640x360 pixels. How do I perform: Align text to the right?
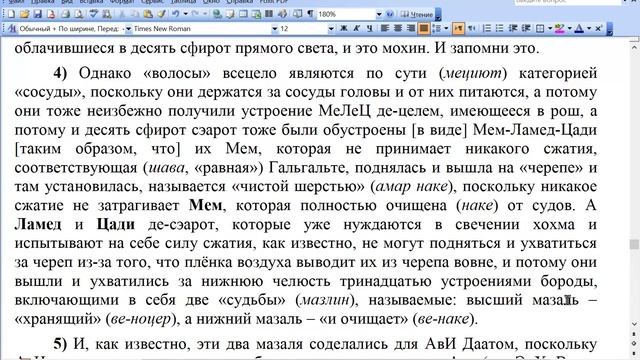411,28
